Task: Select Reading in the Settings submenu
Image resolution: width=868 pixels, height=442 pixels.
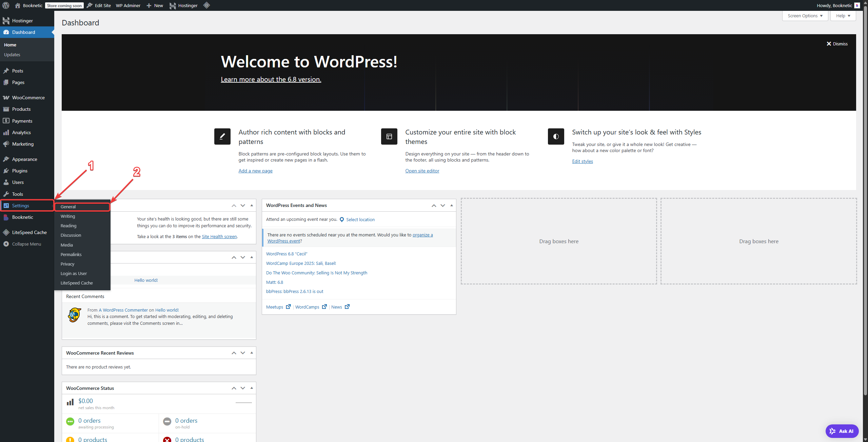Action: [82, 226]
